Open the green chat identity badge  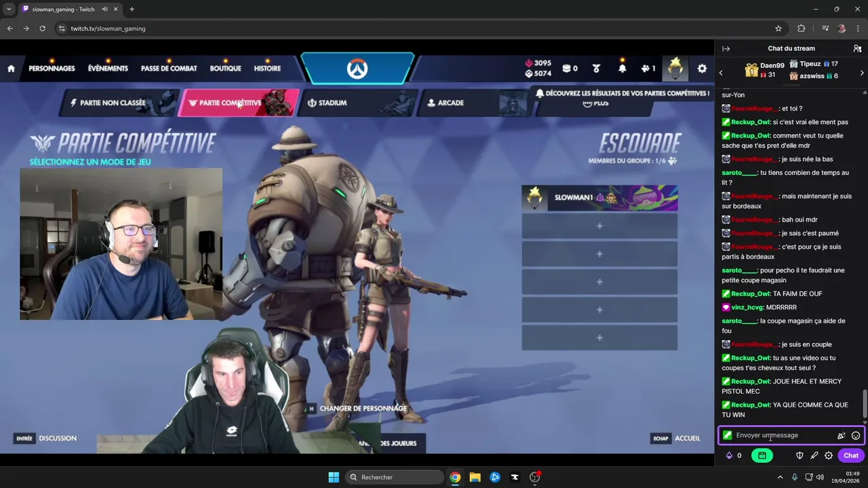[x=727, y=435]
